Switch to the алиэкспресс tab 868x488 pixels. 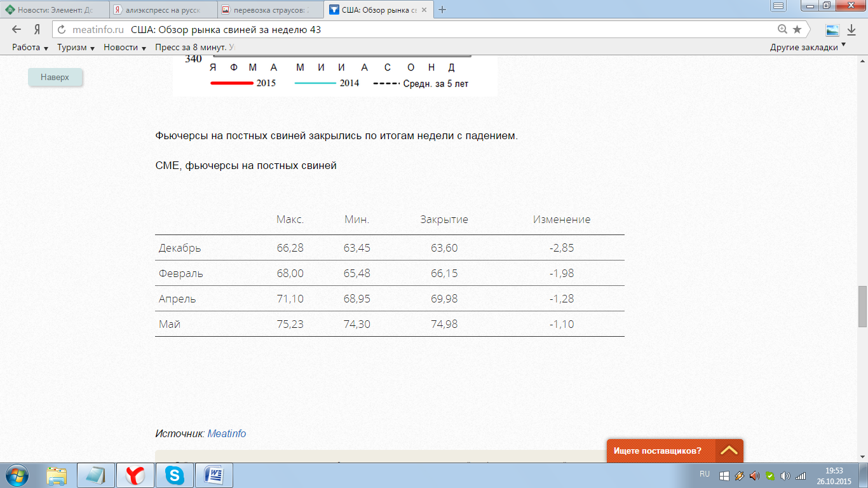tap(162, 10)
